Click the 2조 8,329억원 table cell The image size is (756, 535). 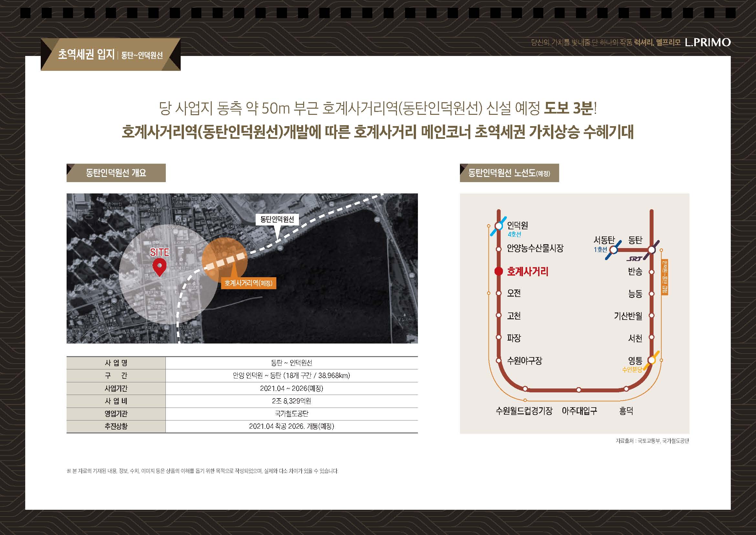coord(292,401)
